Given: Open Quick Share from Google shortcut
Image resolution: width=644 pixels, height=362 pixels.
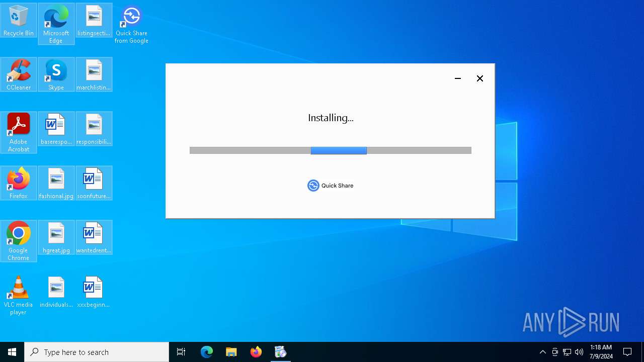Looking at the screenshot, I should [x=131, y=24].
